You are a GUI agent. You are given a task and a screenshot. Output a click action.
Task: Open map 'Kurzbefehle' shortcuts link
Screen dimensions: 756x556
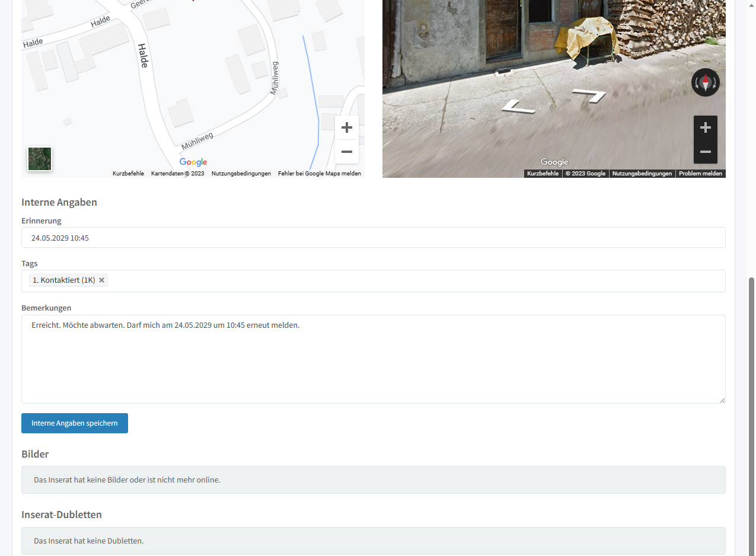[x=128, y=174]
